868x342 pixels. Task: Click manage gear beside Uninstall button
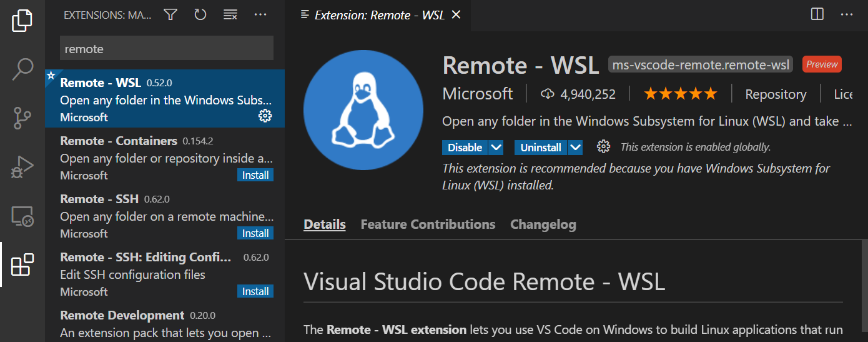tap(603, 147)
